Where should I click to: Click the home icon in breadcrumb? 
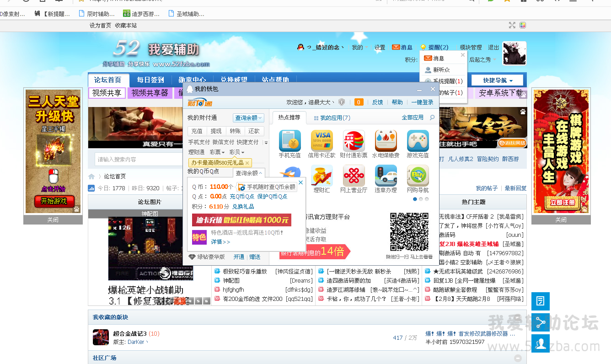91,177
